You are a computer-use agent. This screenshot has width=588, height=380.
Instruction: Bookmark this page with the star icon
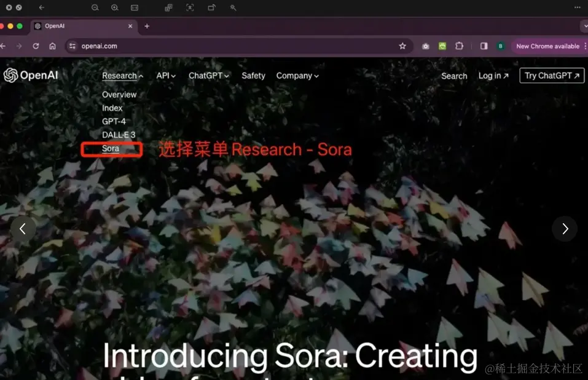point(402,46)
